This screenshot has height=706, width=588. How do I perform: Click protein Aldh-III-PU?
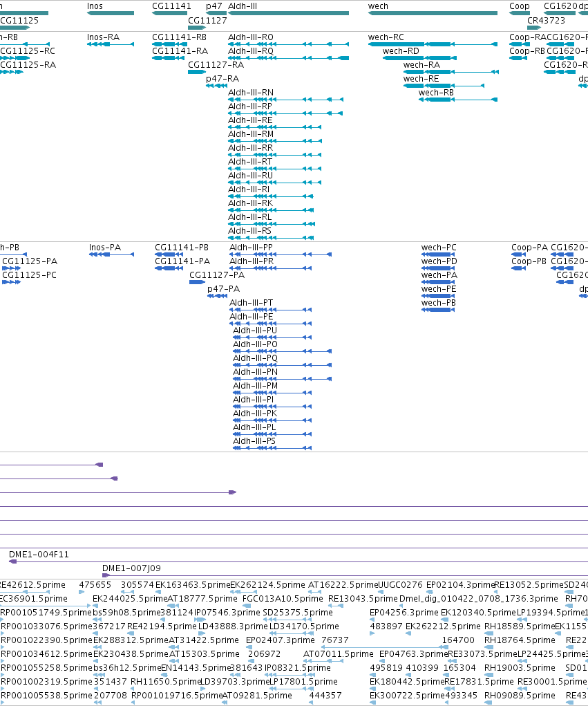[255, 330]
